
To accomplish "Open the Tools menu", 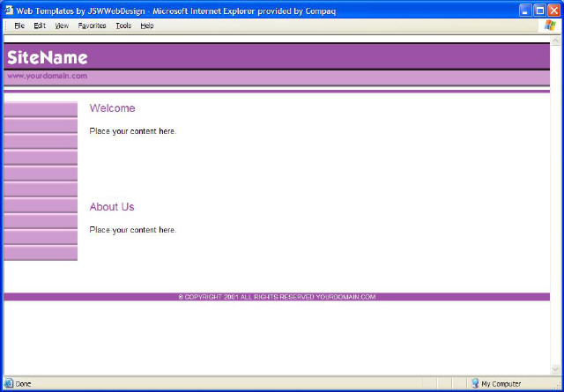I will 123,26.
